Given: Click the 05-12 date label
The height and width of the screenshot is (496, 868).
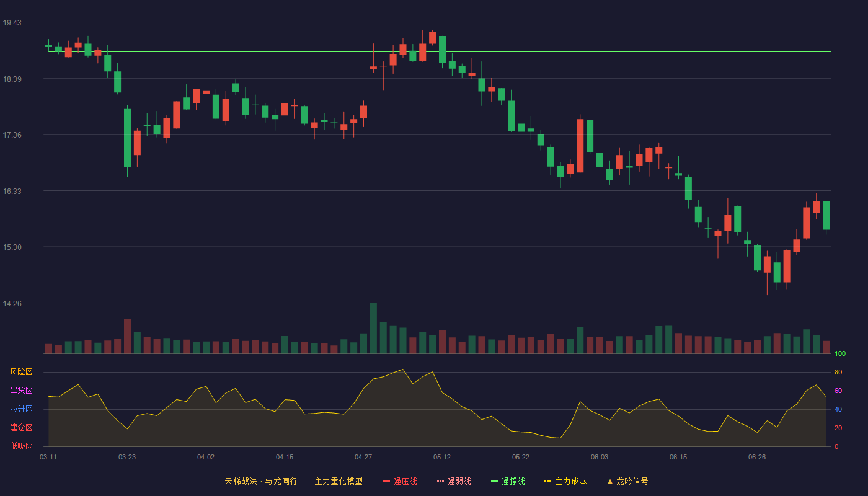Looking at the screenshot, I should click(x=442, y=457).
